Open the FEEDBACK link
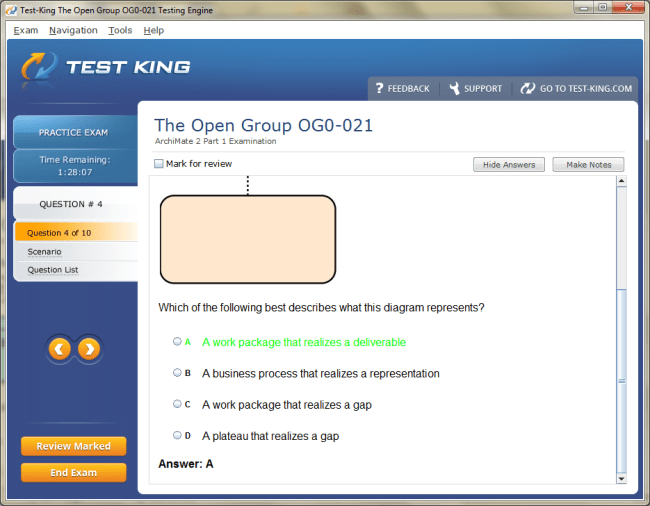650x506 pixels. pos(403,89)
